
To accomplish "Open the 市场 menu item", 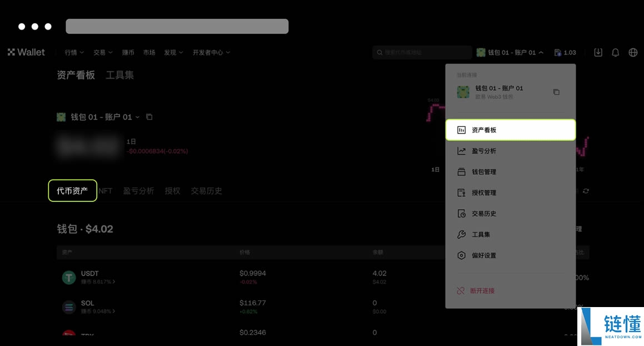I will (149, 52).
